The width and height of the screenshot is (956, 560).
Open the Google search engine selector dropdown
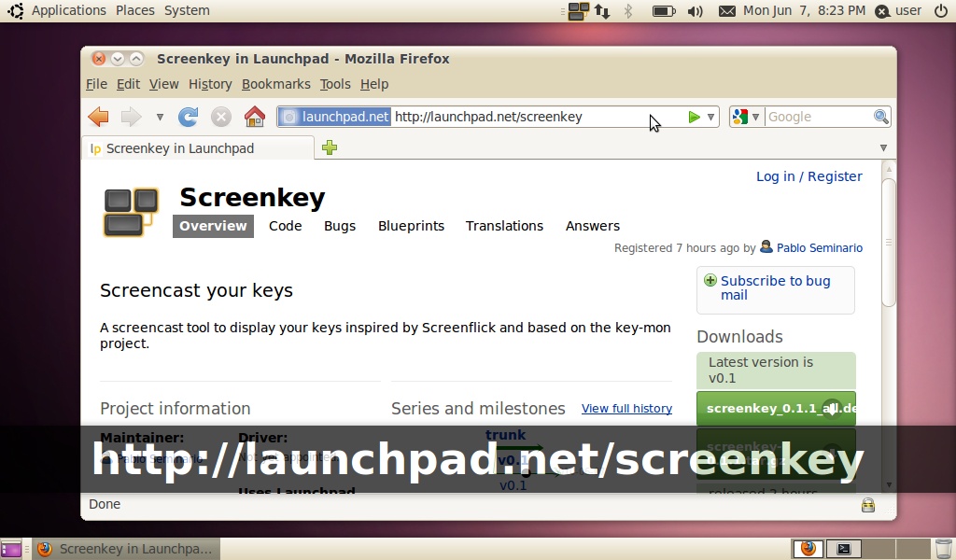point(746,117)
